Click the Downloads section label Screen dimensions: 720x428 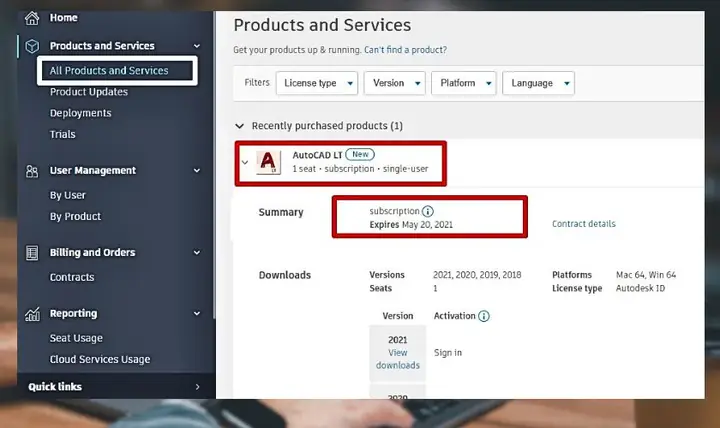coord(285,275)
